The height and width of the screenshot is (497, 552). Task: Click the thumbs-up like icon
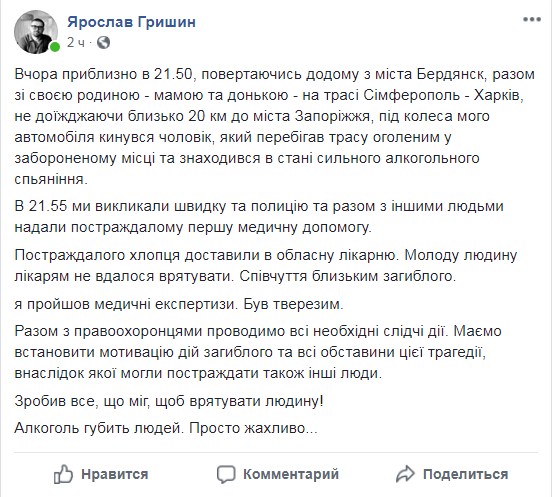63,474
